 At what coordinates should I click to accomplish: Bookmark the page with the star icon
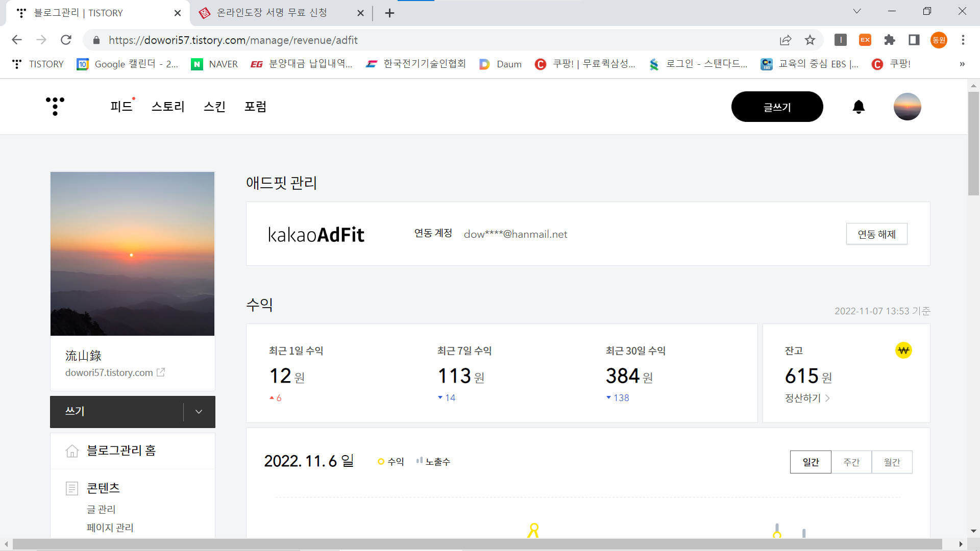pyautogui.click(x=810, y=40)
